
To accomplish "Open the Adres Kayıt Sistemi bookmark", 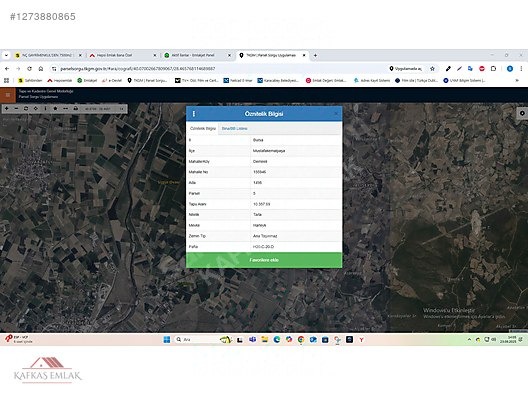I will [x=372, y=80].
